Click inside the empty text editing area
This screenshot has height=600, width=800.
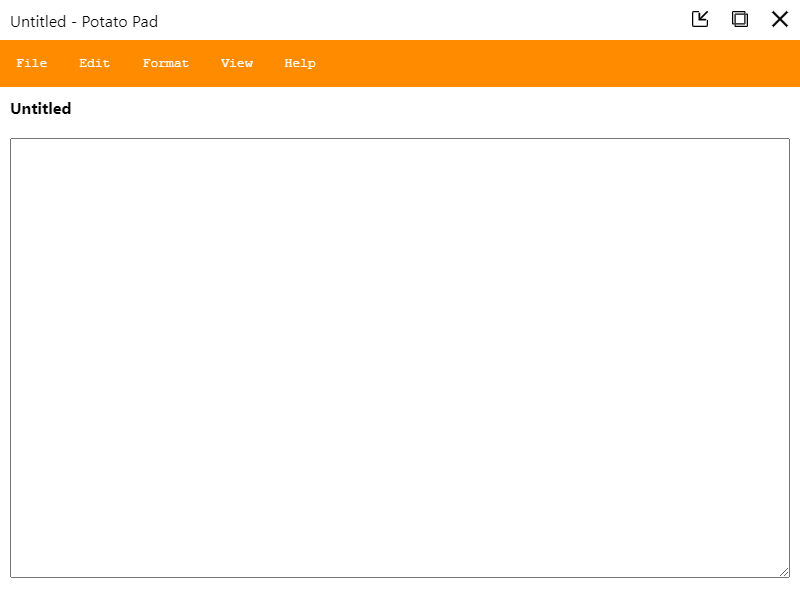(x=400, y=358)
